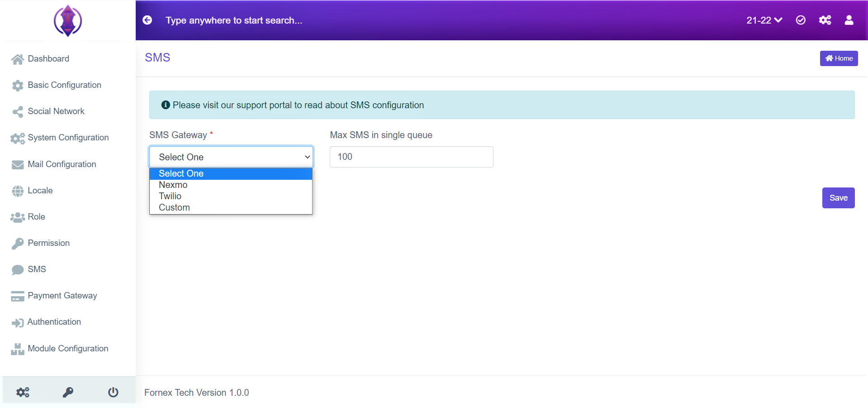The height and width of the screenshot is (408, 868).
Task: Click the Module Configuration boxes icon
Action: pyautogui.click(x=18, y=349)
